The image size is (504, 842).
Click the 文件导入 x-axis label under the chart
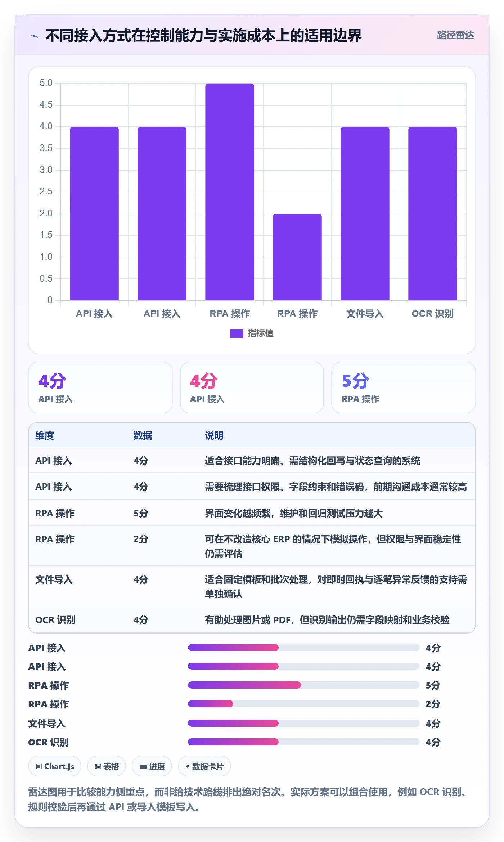(365, 314)
